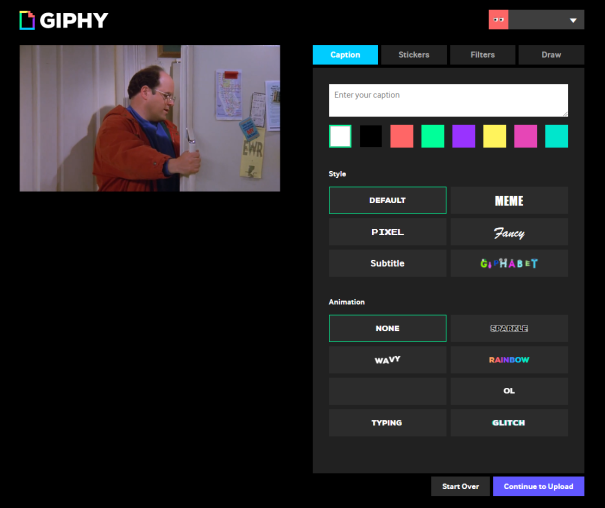The width and height of the screenshot is (605, 508).
Task: Set animation to Sparkle
Action: click(x=509, y=328)
